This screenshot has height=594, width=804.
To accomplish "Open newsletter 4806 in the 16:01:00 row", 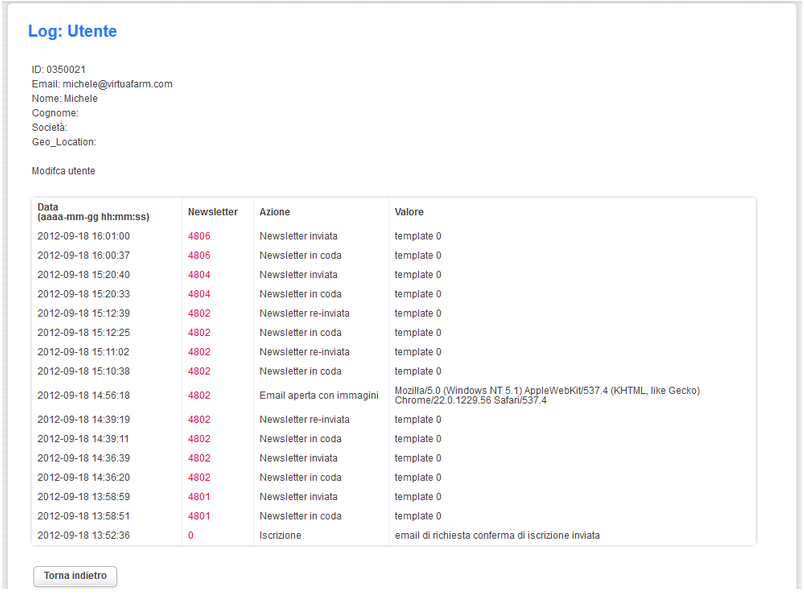I will point(199,236).
